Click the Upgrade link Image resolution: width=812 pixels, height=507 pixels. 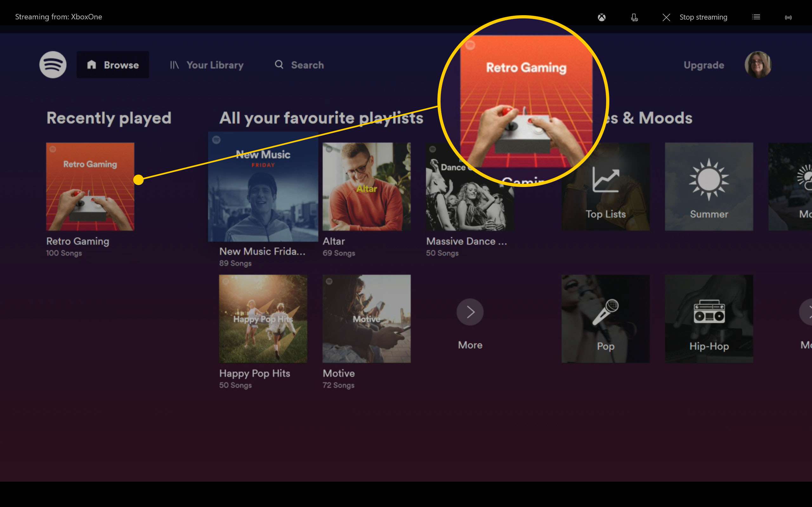[703, 65]
